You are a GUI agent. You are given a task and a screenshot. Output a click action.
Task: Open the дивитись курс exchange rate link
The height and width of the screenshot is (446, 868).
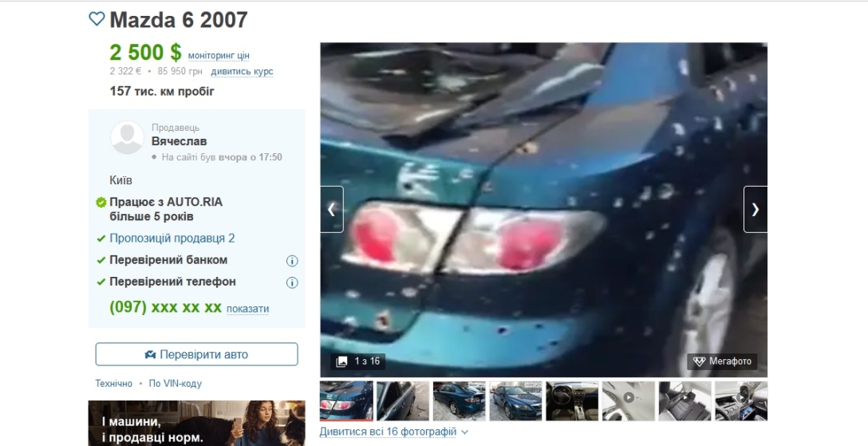[x=242, y=72]
